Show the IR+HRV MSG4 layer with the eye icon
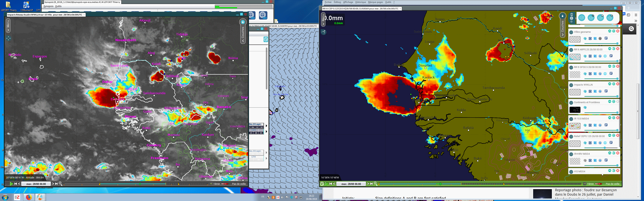The width and height of the screenshot is (644, 201). click(614, 153)
